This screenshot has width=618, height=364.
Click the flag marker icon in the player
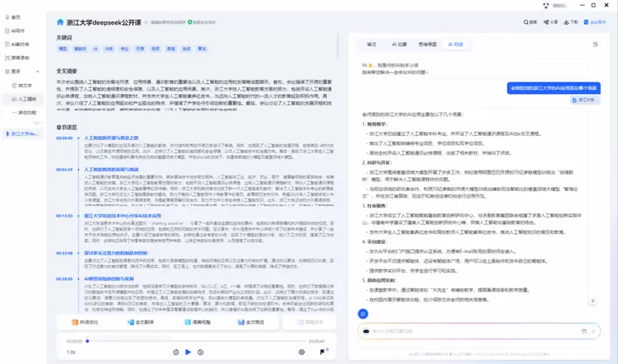tap(323, 352)
